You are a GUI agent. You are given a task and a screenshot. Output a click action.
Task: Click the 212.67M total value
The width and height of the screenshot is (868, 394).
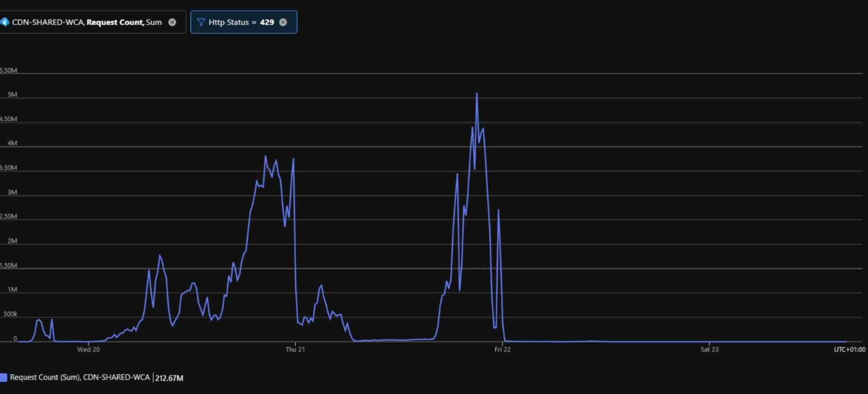click(x=169, y=378)
